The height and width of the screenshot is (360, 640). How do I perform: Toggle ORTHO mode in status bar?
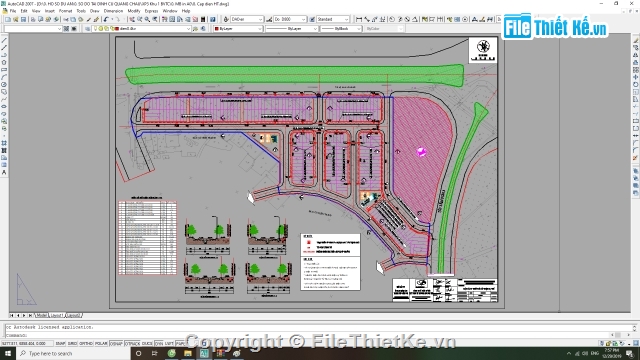86,344
